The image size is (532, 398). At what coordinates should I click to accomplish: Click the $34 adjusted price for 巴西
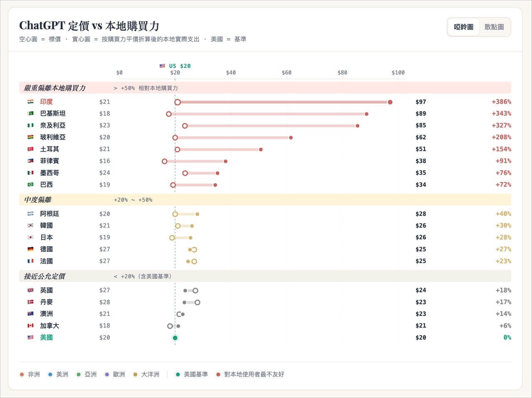421,184
